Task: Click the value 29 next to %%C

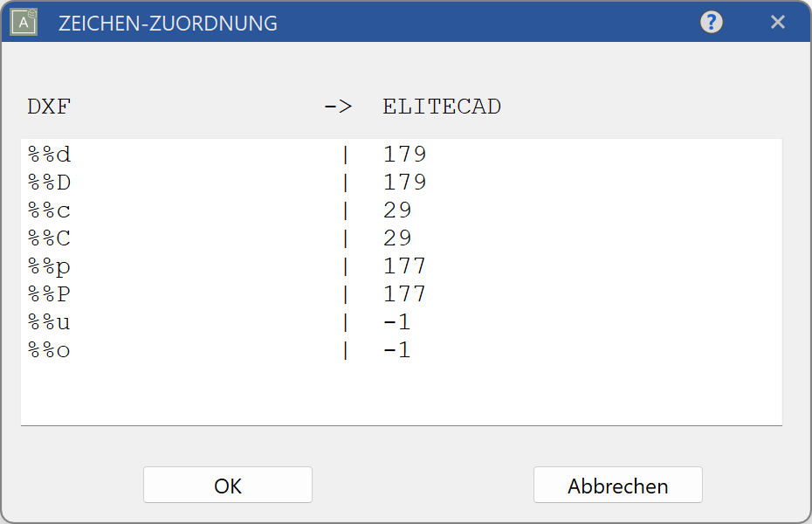Action: (397, 238)
